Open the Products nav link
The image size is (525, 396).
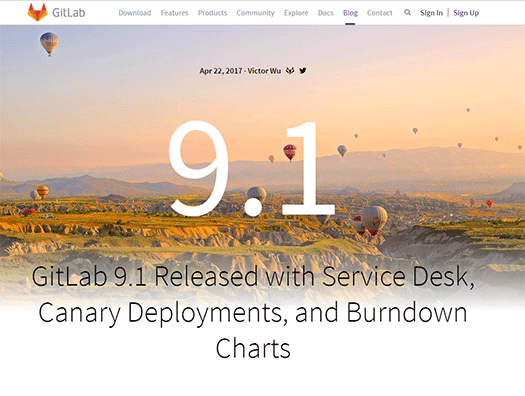[x=212, y=13]
